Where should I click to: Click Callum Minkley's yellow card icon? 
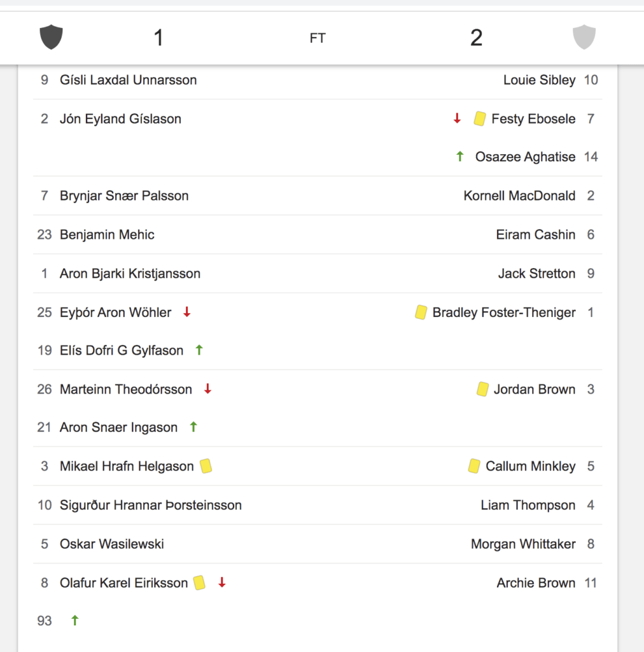474,465
